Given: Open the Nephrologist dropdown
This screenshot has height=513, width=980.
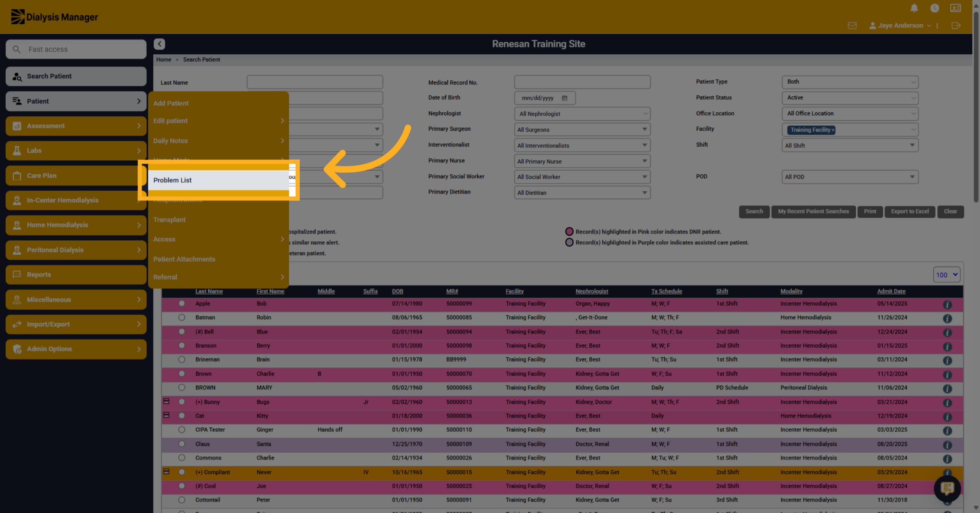Looking at the screenshot, I should click(x=582, y=113).
